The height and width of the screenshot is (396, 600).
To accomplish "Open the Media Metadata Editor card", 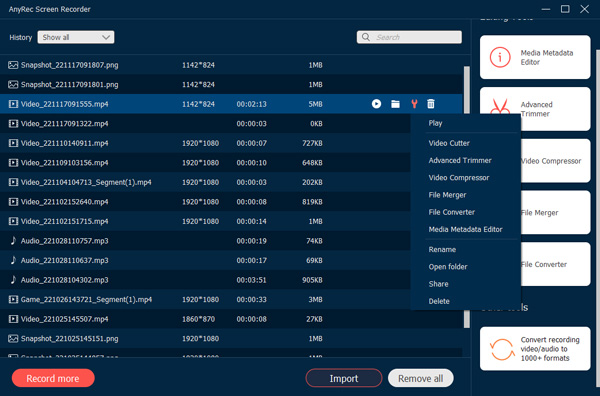I will [535, 57].
